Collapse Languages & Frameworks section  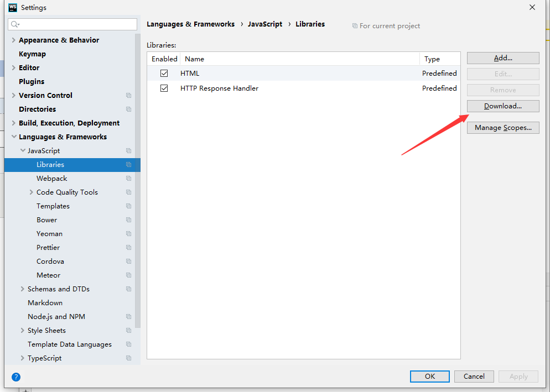14,137
